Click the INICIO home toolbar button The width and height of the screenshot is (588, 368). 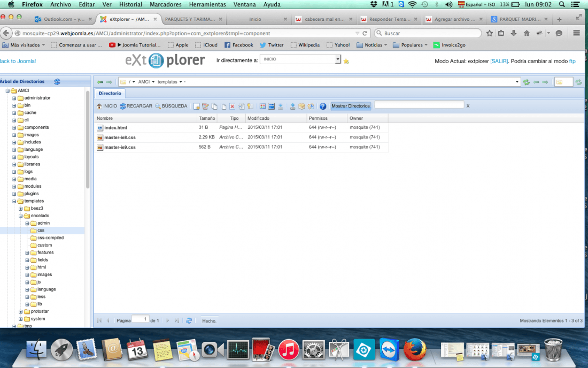[106, 106]
